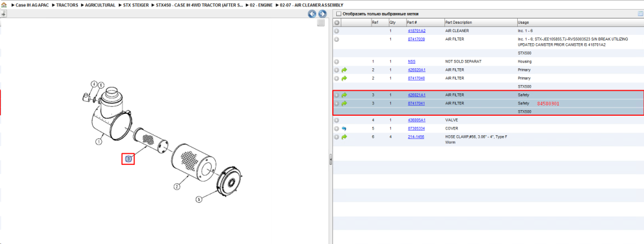644x244 pixels.
Task: Select callout 3 bubble in the diagram
Action: [129, 158]
